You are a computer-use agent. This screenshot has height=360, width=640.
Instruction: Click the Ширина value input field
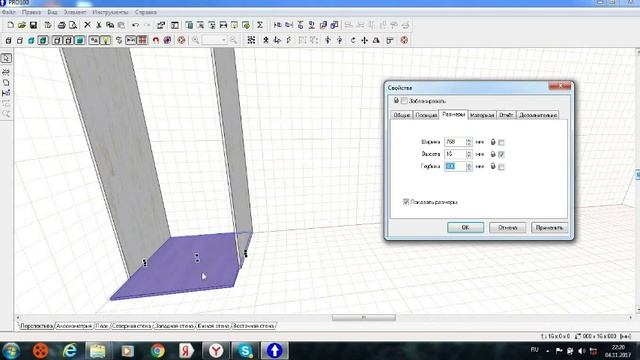click(455, 142)
